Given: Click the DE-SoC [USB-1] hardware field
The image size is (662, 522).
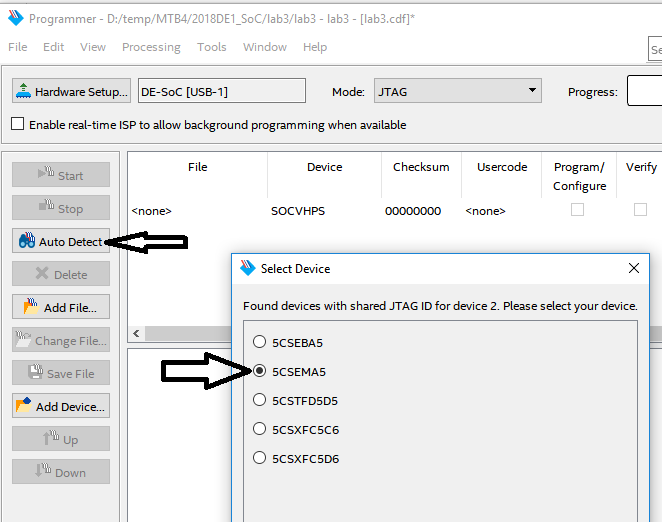Looking at the screenshot, I should (x=221, y=91).
